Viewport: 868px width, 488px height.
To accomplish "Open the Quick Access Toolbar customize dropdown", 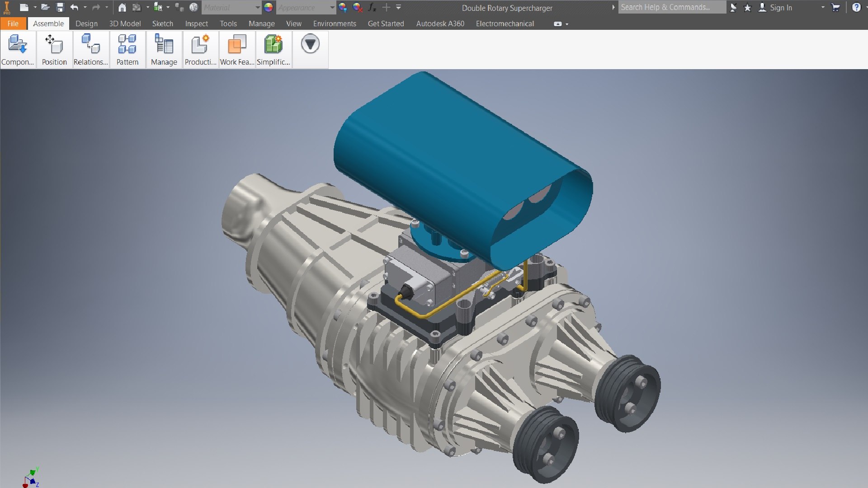I will point(398,7).
